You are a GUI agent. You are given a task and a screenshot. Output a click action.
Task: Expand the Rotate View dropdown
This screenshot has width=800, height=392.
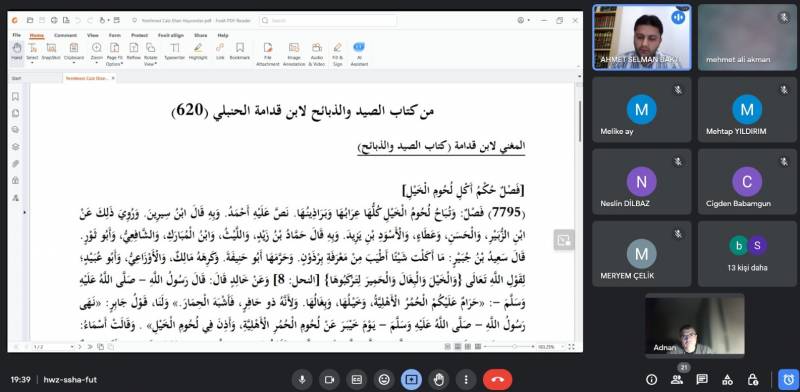tap(151, 55)
